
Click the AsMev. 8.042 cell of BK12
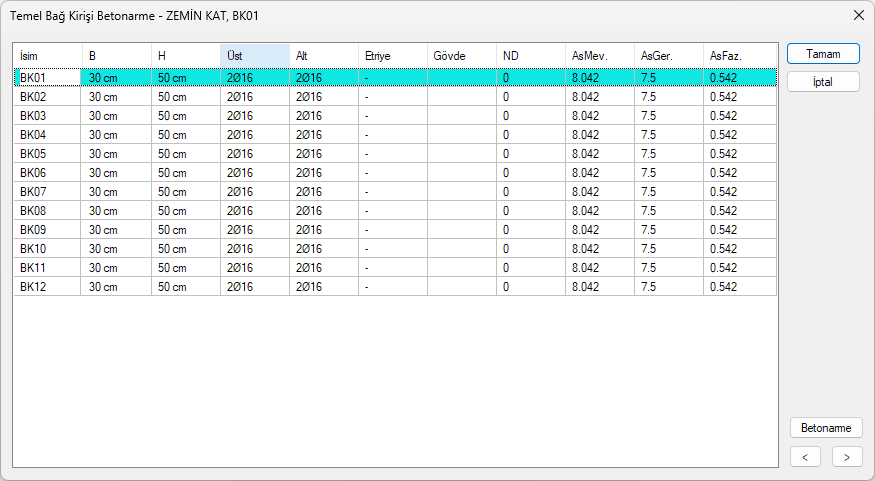[600, 286]
